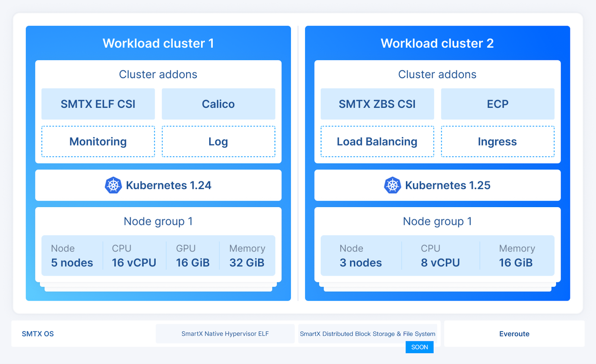Select the SMTX ZBS CSI addon box
The width and height of the screenshot is (596, 364).
[x=377, y=104]
